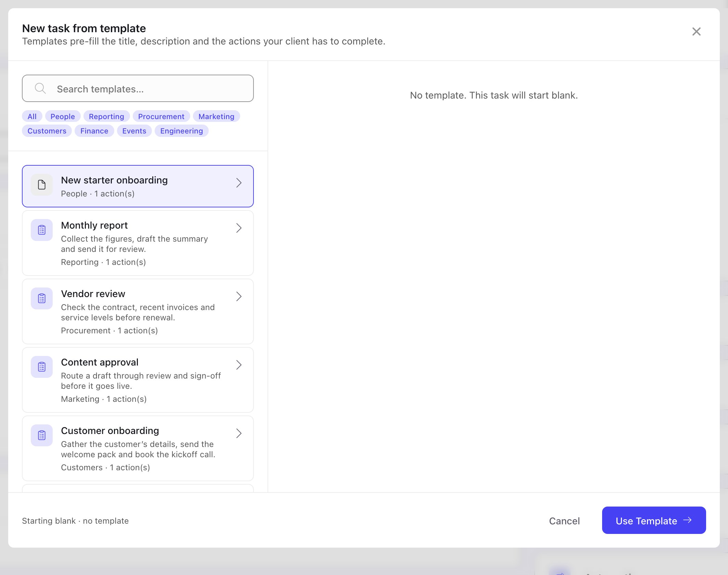Filter templates by Finance
Viewport: 728px width, 575px height.
point(94,131)
